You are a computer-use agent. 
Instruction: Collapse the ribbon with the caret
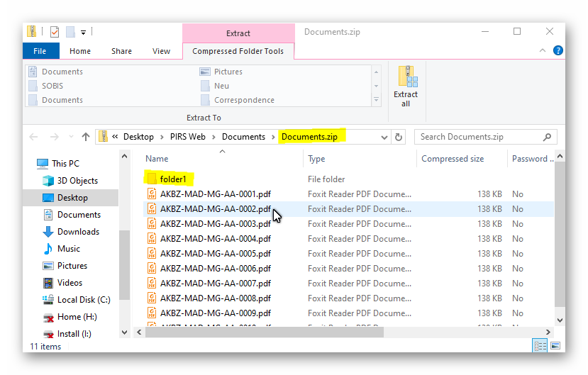tap(542, 50)
